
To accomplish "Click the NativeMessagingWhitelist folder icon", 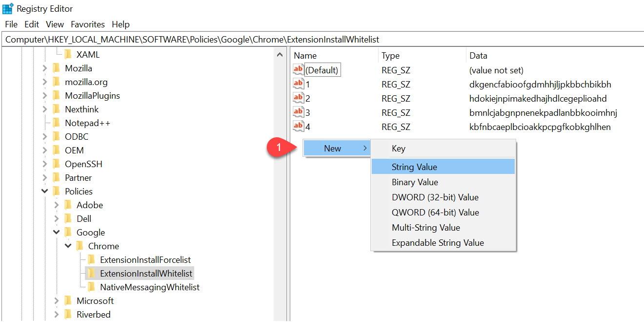I will (x=91, y=287).
